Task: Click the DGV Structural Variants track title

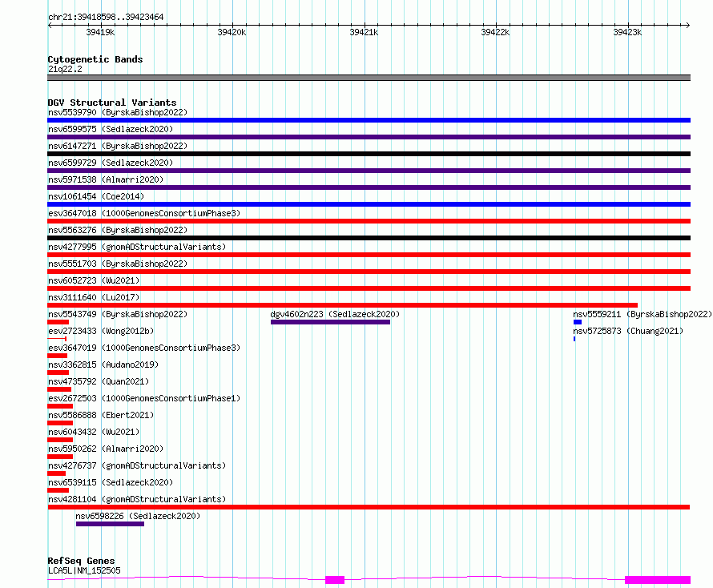Action: (112, 103)
